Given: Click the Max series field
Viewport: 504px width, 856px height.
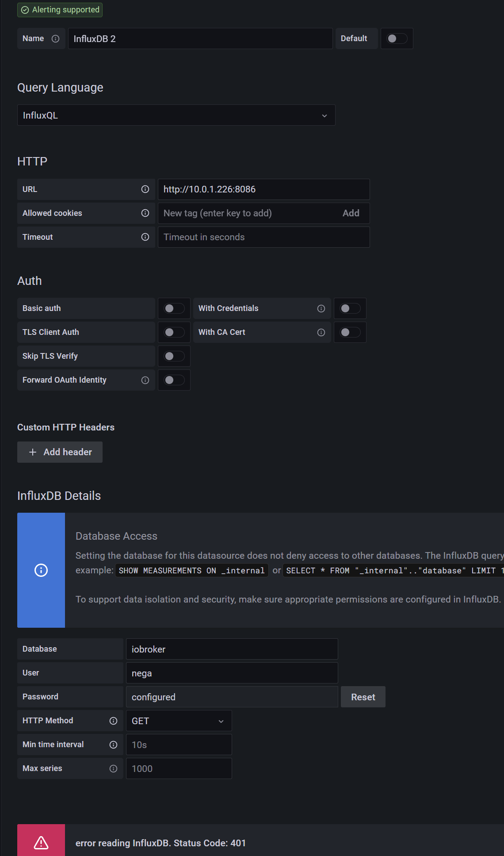Looking at the screenshot, I should [179, 768].
